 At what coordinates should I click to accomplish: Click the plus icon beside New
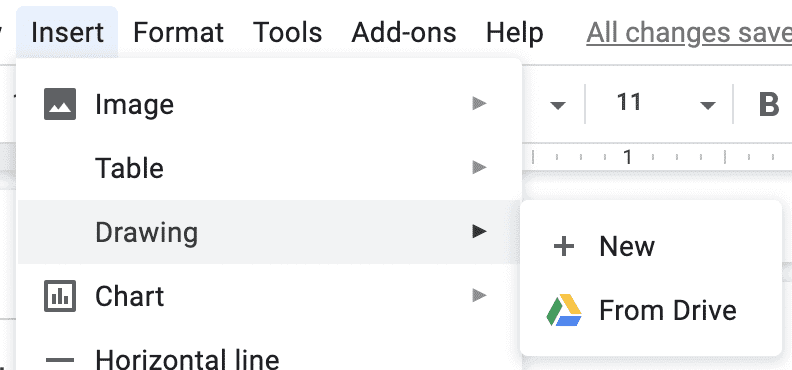coord(564,247)
